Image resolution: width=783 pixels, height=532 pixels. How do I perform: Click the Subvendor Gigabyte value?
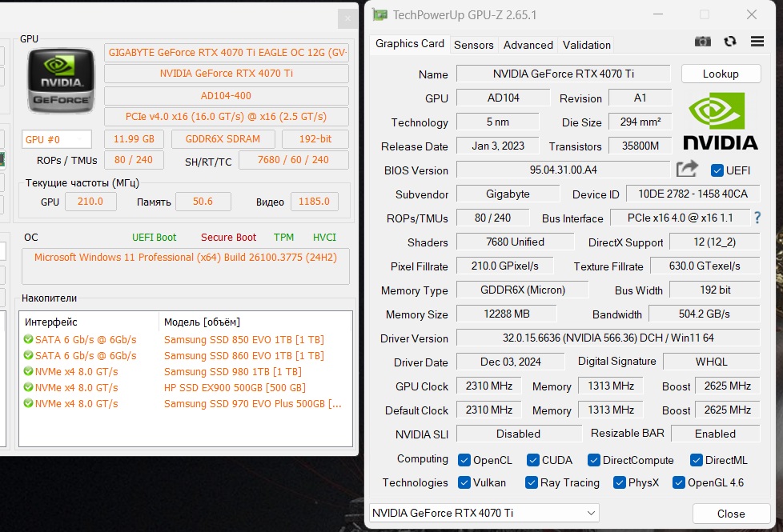click(508, 194)
